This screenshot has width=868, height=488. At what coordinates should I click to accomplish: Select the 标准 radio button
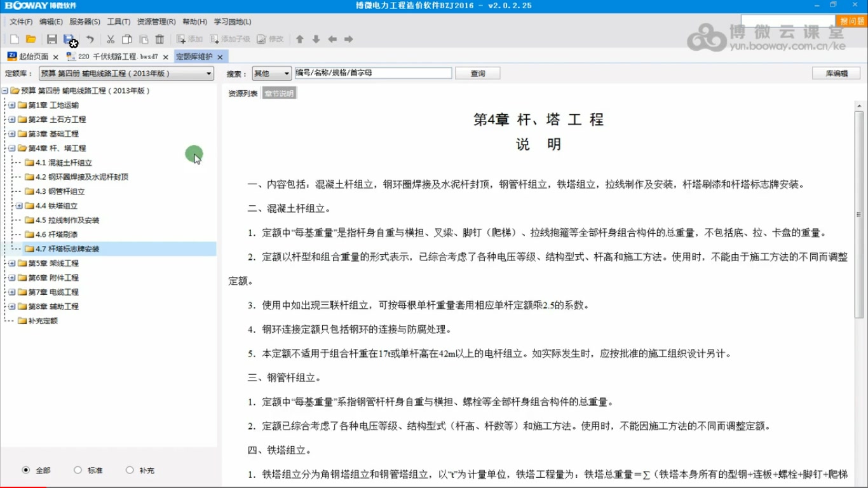pyautogui.click(x=78, y=470)
